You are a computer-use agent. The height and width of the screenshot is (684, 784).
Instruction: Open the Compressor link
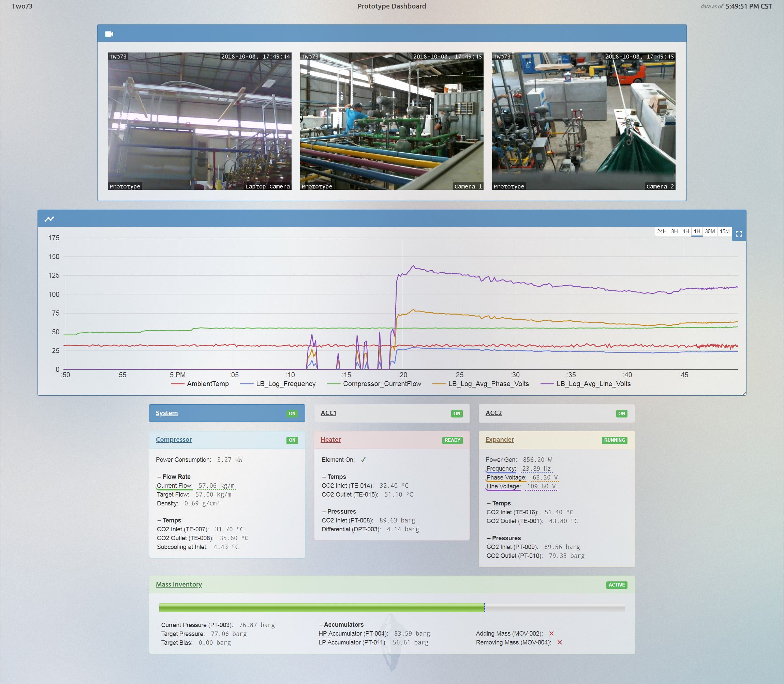click(x=174, y=440)
